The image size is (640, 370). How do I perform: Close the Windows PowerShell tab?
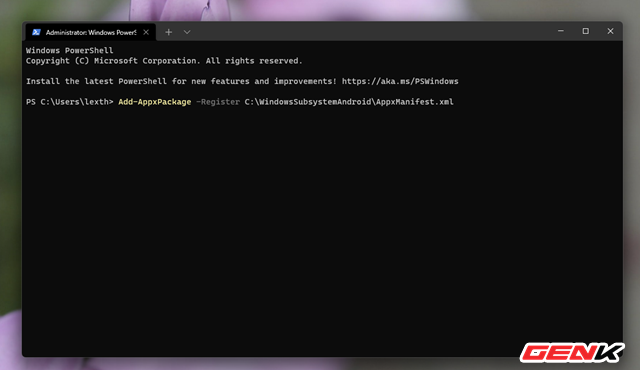[146, 32]
